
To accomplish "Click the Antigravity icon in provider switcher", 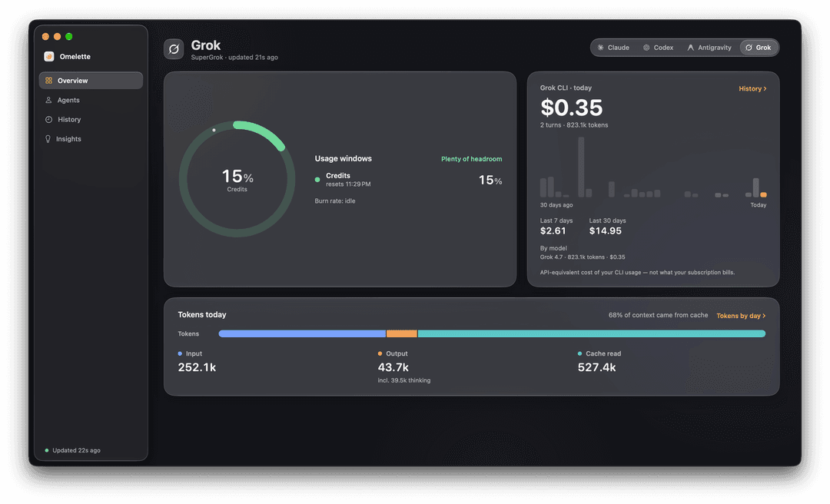I will click(691, 48).
